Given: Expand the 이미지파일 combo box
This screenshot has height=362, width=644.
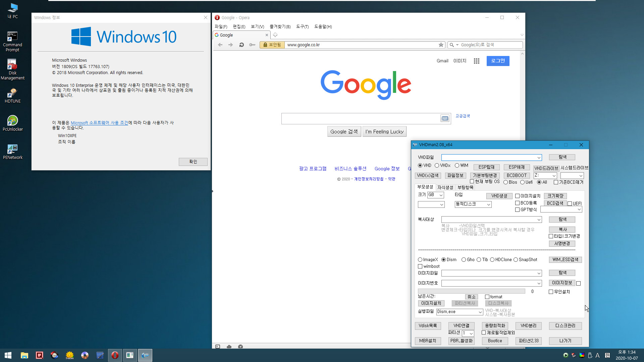Looking at the screenshot, I should (539, 274).
